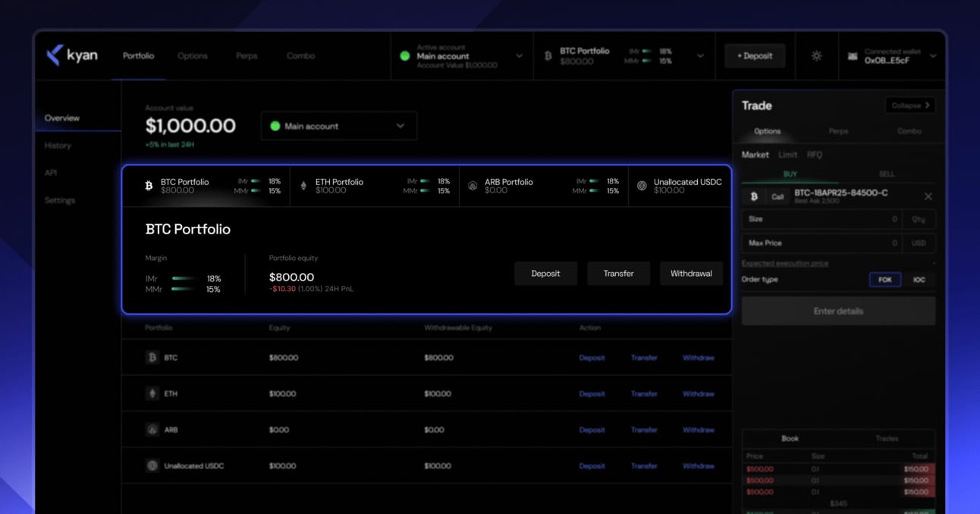The height and width of the screenshot is (514, 980).
Task: Click Transfer link in the BTC row
Action: click(644, 358)
